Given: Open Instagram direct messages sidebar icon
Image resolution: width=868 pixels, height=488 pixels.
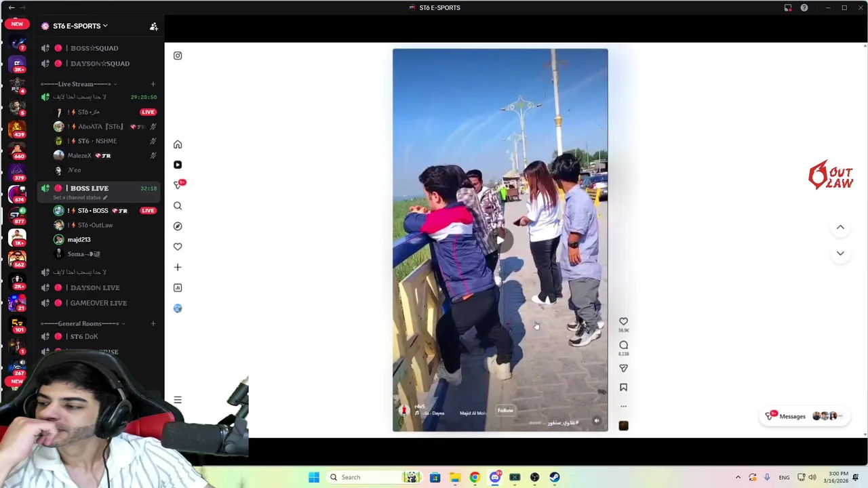Looking at the screenshot, I should coord(178,184).
